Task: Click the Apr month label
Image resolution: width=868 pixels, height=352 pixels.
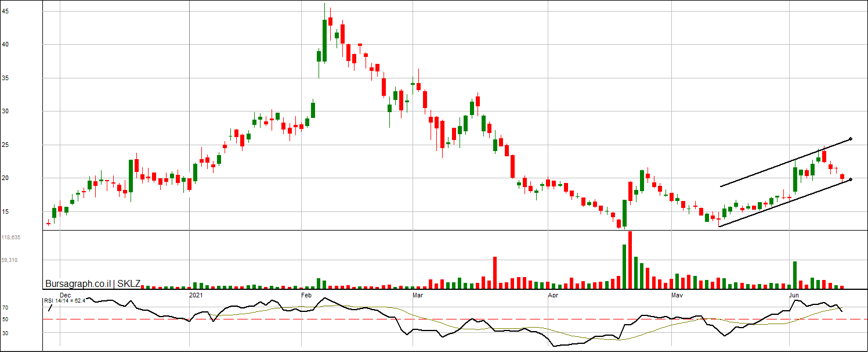Action: (x=553, y=295)
